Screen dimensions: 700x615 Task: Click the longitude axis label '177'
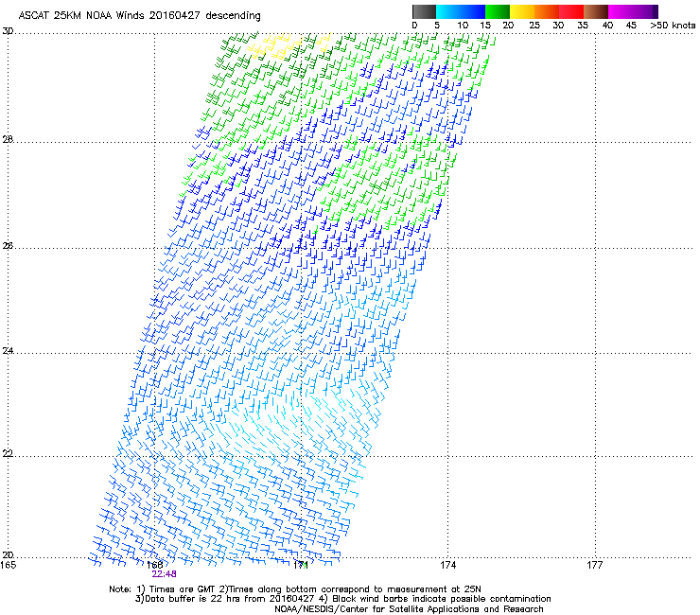pos(595,565)
